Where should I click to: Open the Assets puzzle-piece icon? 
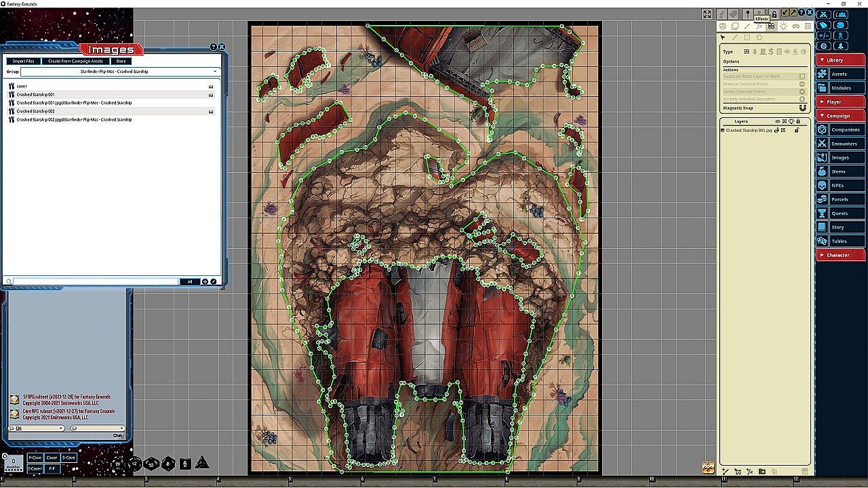pyautogui.click(x=822, y=74)
